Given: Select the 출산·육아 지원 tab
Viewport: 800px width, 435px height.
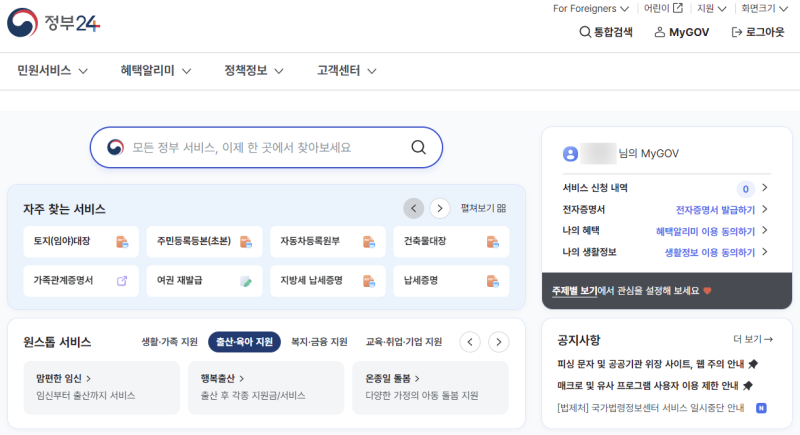Looking at the screenshot, I should tap(244, 342).
